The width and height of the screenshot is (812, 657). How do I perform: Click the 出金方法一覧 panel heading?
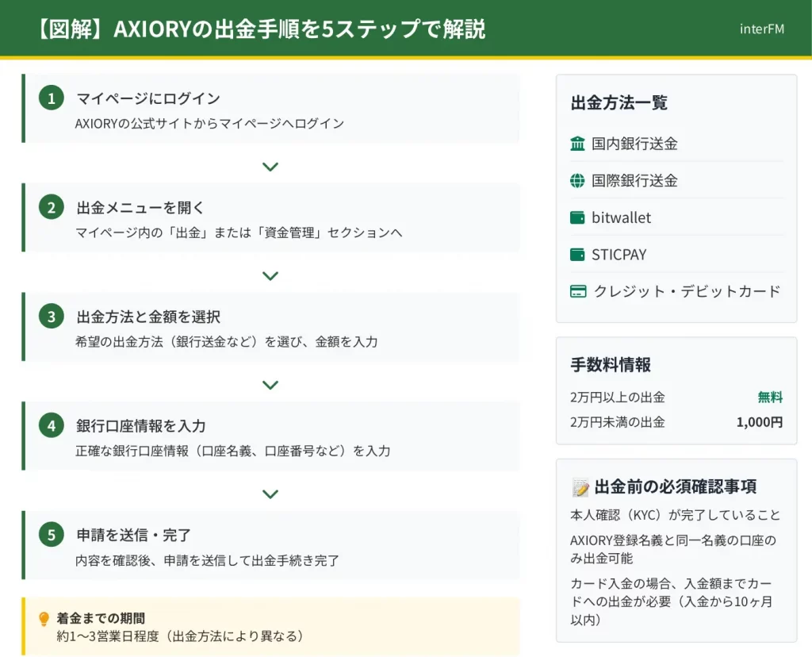619,102
